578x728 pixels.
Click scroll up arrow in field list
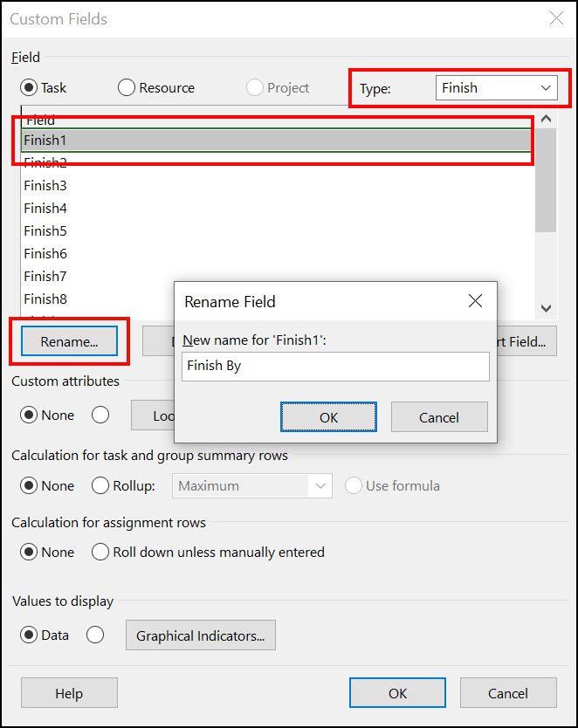[546, 119]
